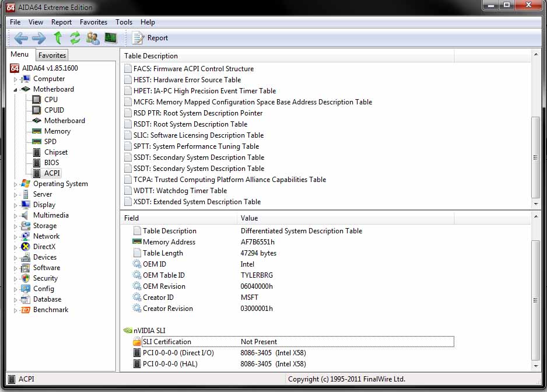
Task: Select RSD PTR: Root System Description Pointer
Action: [198, 113]
